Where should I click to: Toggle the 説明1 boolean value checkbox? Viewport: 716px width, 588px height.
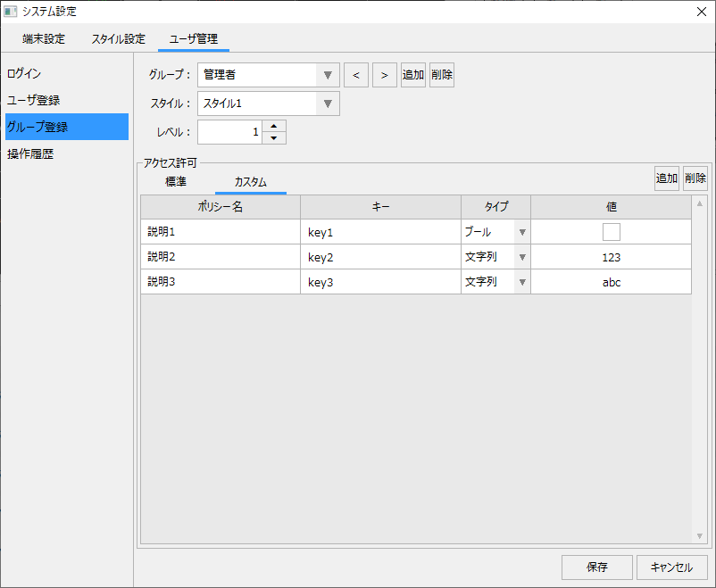611,232
